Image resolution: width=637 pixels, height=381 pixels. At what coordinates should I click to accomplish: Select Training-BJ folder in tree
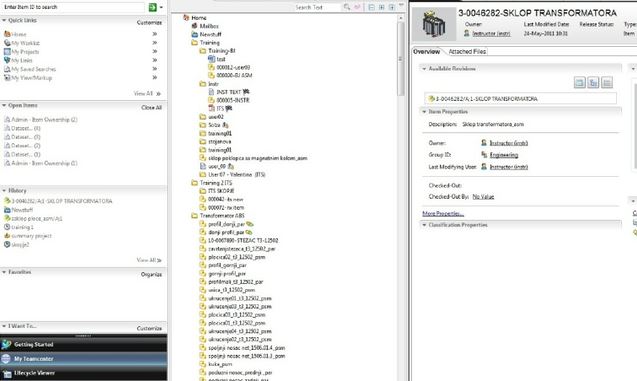click(x=217, y=51)
